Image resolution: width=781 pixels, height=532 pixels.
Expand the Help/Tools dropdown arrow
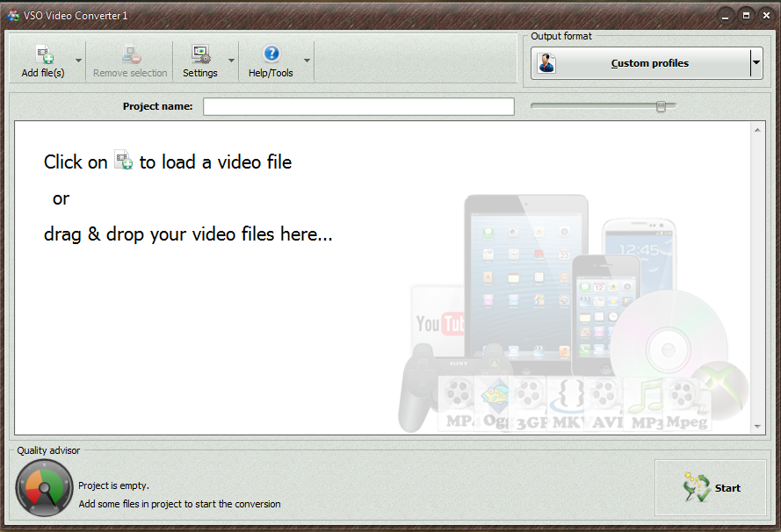tap(307, 61)
